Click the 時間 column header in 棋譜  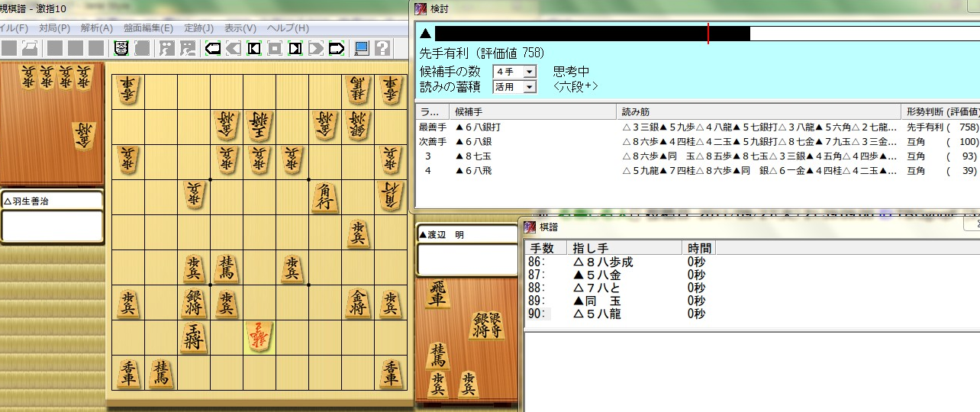click(699, 248)
